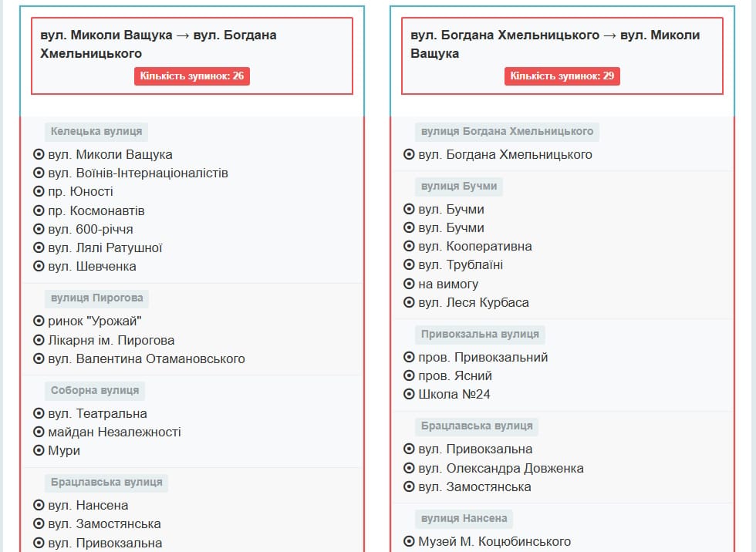The width and height of the screenshot is (756, 552).
Task: Click the stop icon beside ринок "Урожай"
Action: tap(39, 321)
